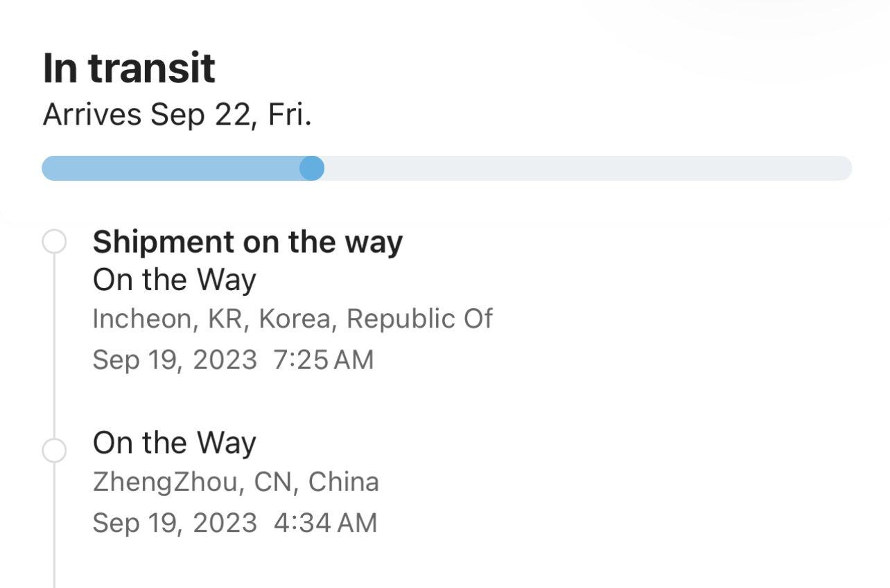890x588 pixels.
Task: Click the "4:34 AM" time
Action: (x=325, y=523)
